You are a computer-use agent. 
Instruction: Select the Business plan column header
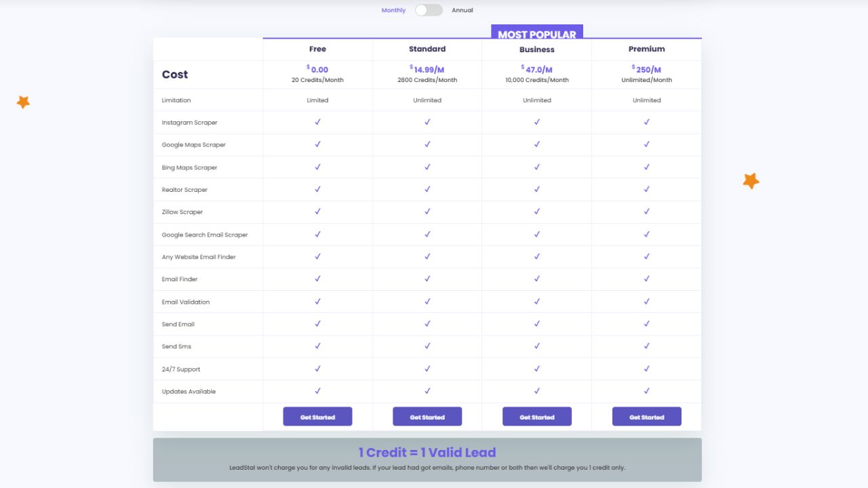[537, 49]
